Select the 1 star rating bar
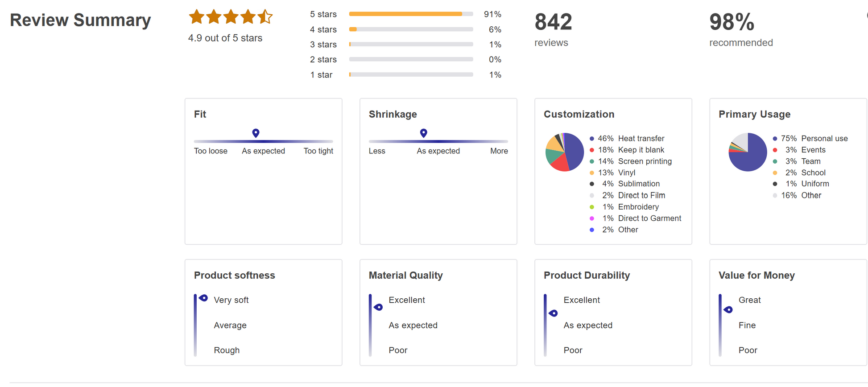Screen dimensions: 868x387 (x=411, y=75)
